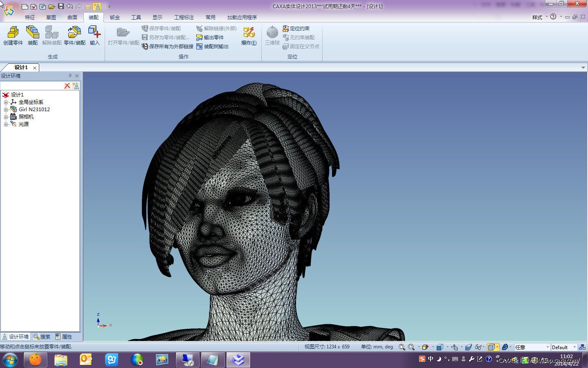Image resolution: width=588 pixels, height=368 pixels.
Task: Switch to the 草图 ribbon tab
Action: click(51, 17)
